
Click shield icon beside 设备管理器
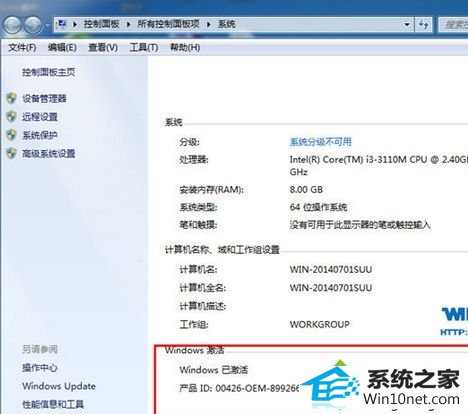[x=12, y=98]
